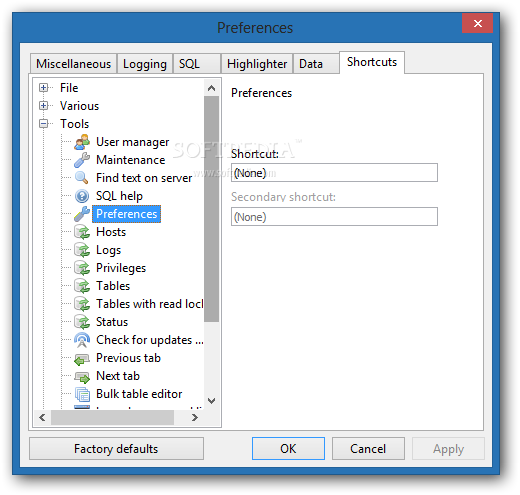Select Find text on server entry
The width and height of the screenshot is (520, 495).
144,178
